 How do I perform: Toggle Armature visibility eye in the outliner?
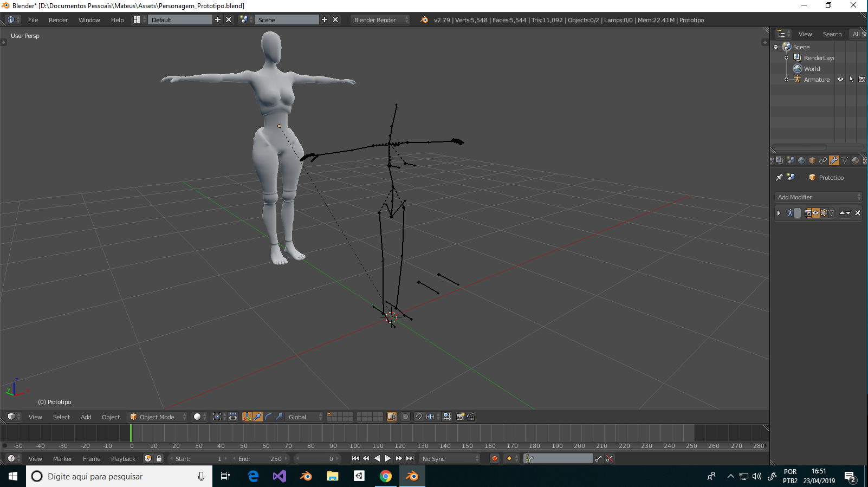click(x=840, y=79)
